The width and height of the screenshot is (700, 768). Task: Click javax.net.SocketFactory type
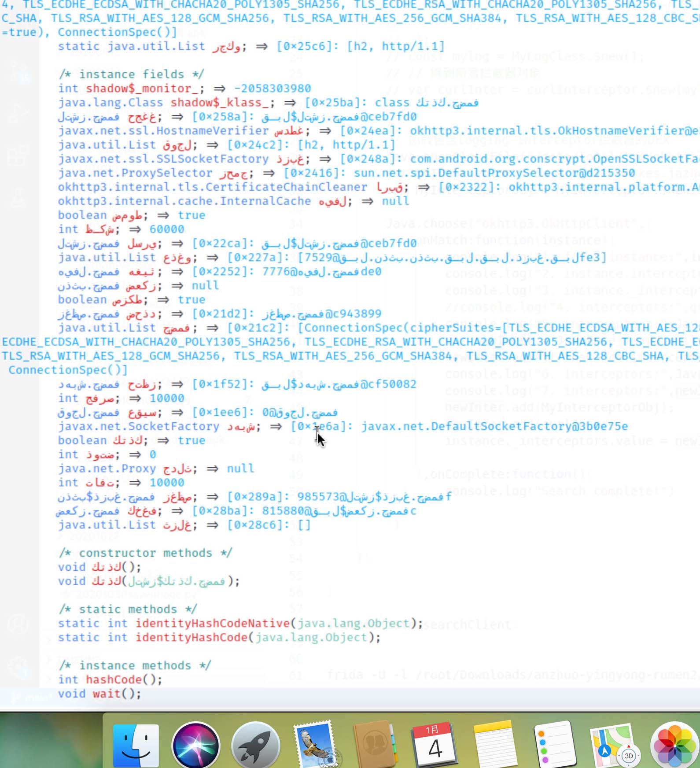[138, 427]
